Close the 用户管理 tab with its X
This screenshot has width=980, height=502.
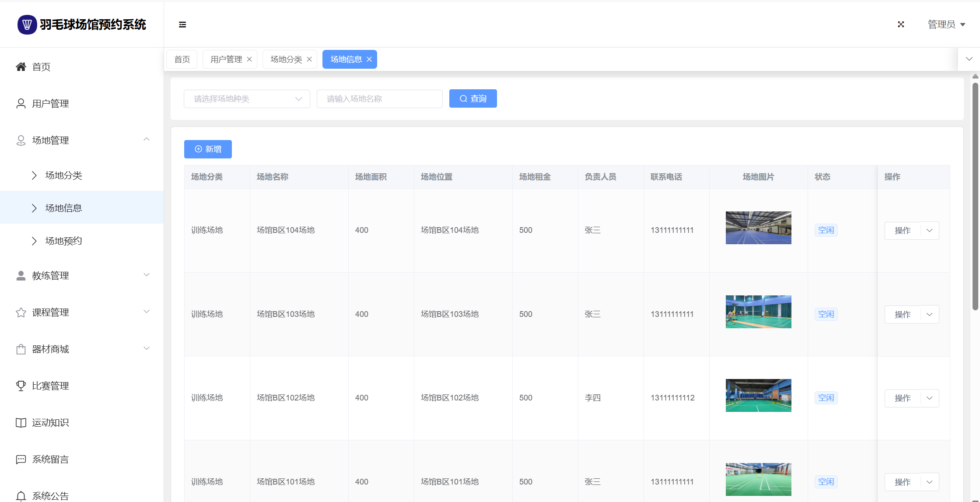coord(249,59)
